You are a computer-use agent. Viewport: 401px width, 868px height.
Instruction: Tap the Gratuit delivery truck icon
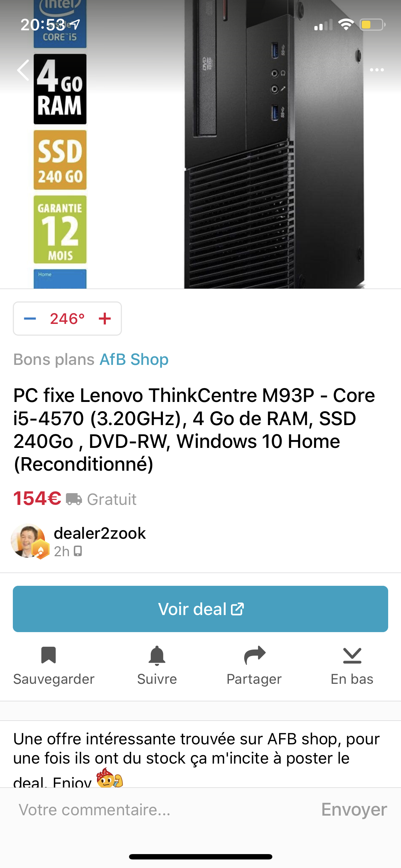[74, 499]
